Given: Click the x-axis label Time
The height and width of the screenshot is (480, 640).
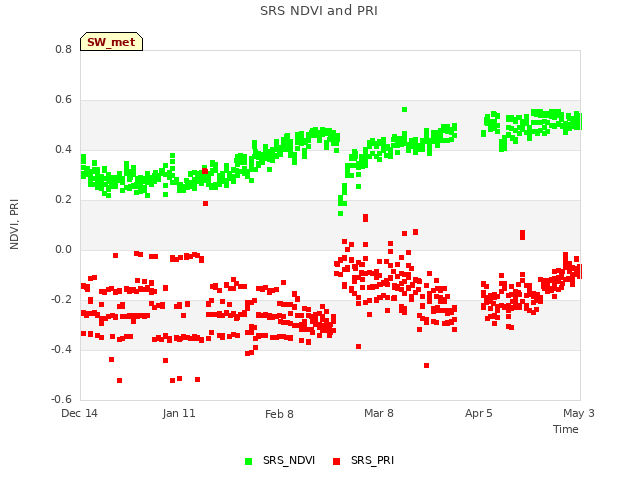Looking at the screenshot, I should (x=565, y=429).
